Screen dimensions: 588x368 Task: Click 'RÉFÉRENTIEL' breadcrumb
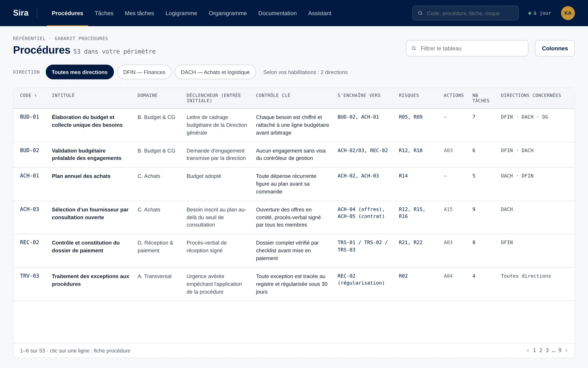pos(29,39)
